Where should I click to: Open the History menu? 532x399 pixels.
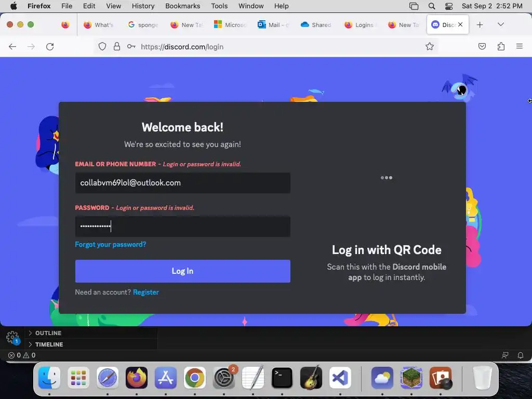(x=143, y=6)
